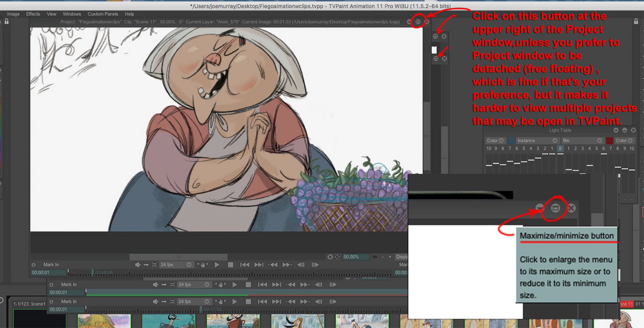644x328 pixels.
Task: Open the right Color dropdown in Light Table
Action: coord(624,141)
